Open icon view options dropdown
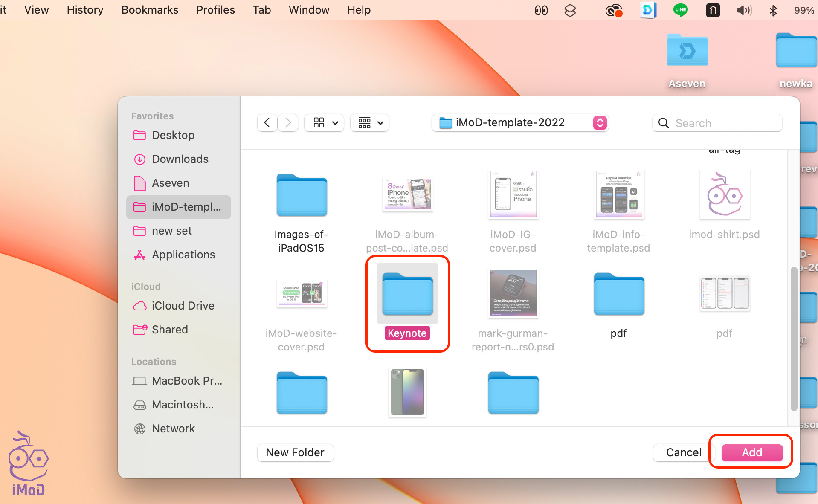Viewport: 818px width, 504px height. (x=325, y=123)
